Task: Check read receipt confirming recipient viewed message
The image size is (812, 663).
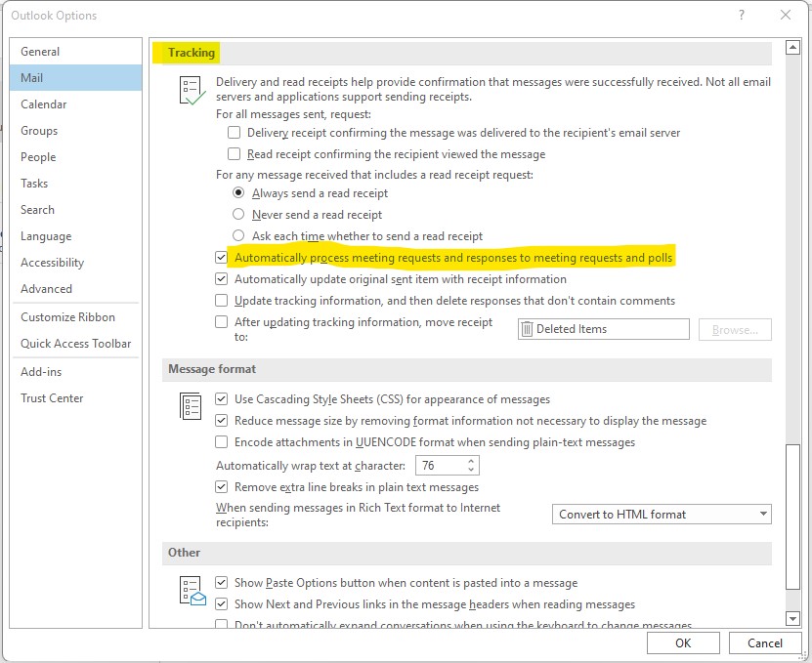Action: (234, 153)
